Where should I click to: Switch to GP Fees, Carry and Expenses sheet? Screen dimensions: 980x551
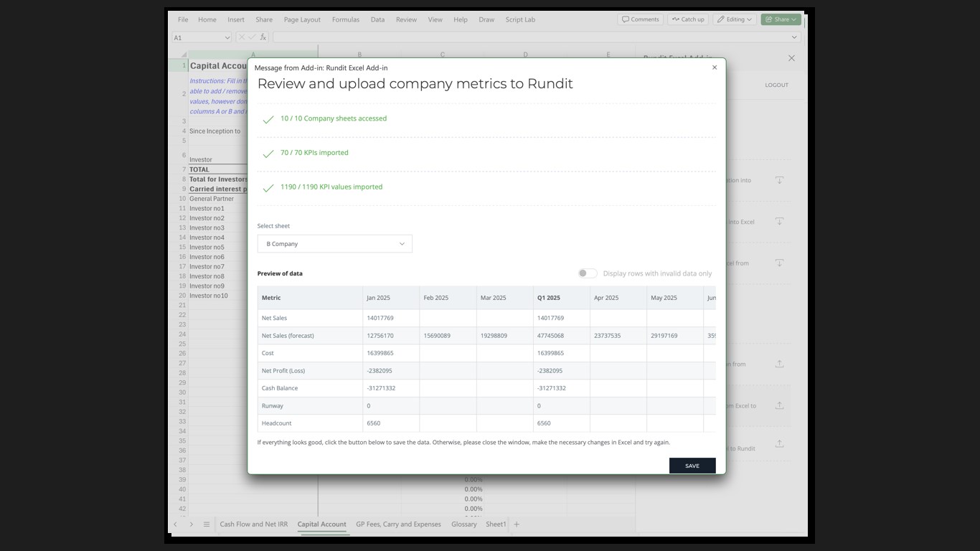398,524
